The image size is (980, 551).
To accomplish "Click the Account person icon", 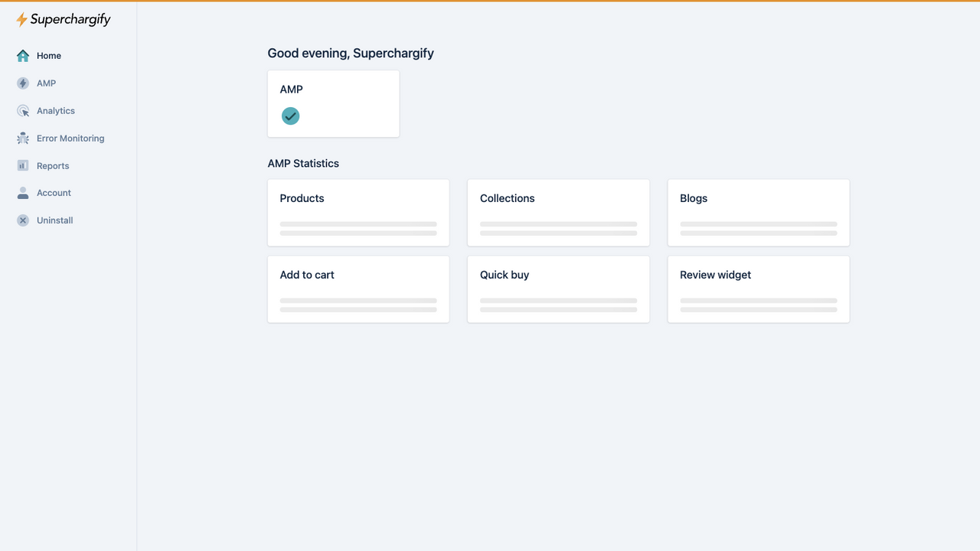I will 23,193.
